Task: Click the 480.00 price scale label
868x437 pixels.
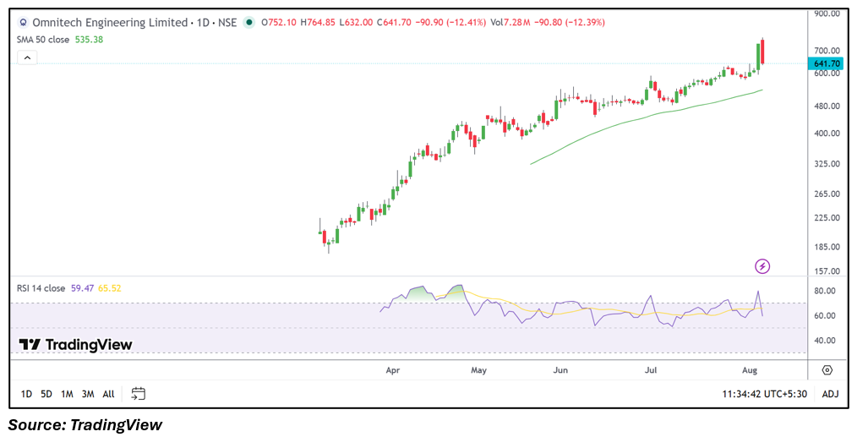Action: coord(827,107)
